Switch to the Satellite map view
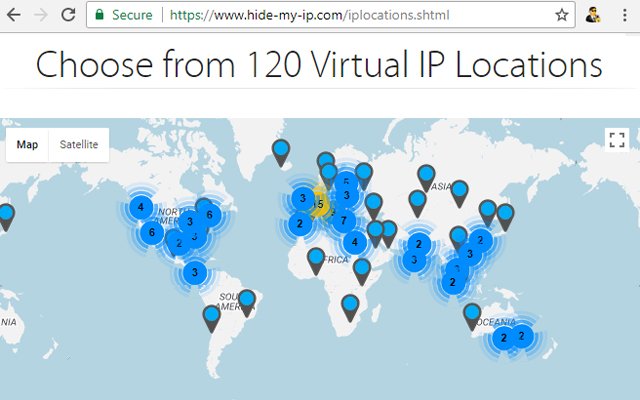 click(79, 144)
